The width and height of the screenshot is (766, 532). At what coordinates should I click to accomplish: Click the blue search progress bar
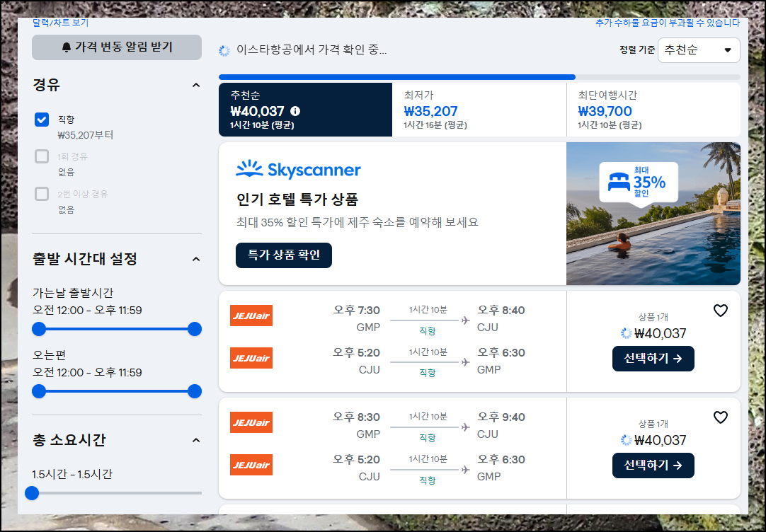[397, 77]
